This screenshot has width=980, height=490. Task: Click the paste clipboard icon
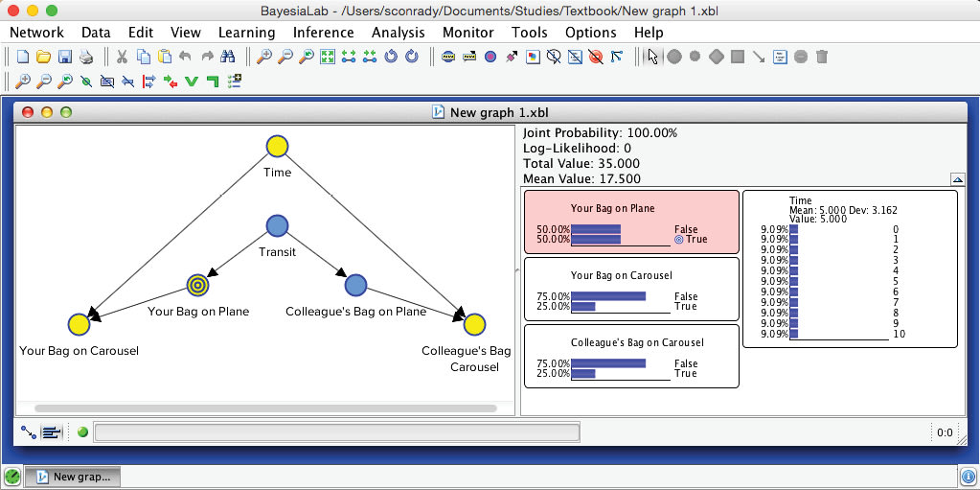click(x=165, y=57)
